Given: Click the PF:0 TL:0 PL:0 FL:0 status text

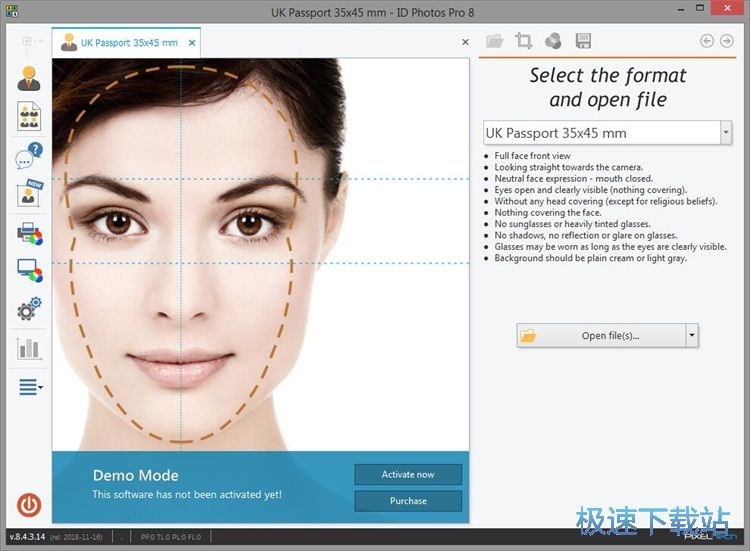Looking at the screenshot, I should pos(171,537).
